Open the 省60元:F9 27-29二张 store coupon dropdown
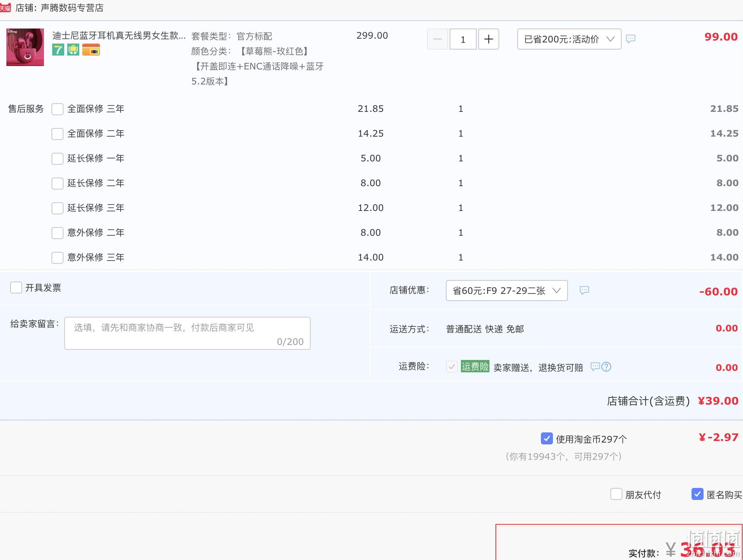The width and height of the screenshot is (743, 560). pos(507,291)
